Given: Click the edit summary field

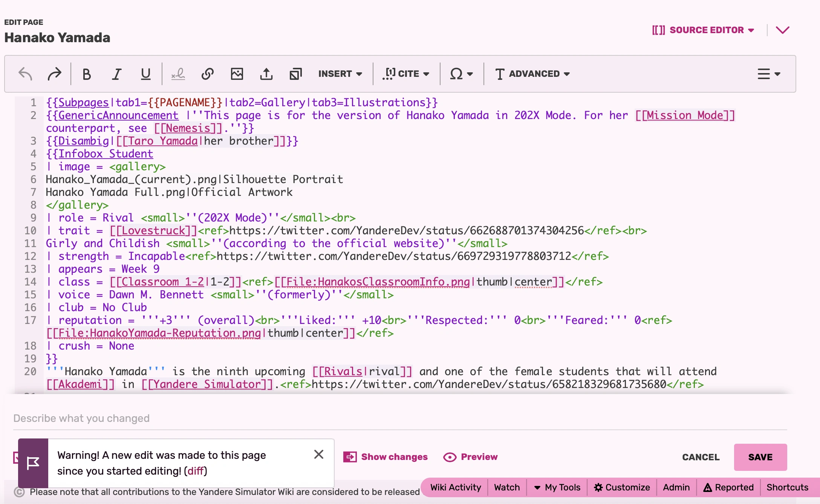Looking at the screenshot, I should (226, 418).
